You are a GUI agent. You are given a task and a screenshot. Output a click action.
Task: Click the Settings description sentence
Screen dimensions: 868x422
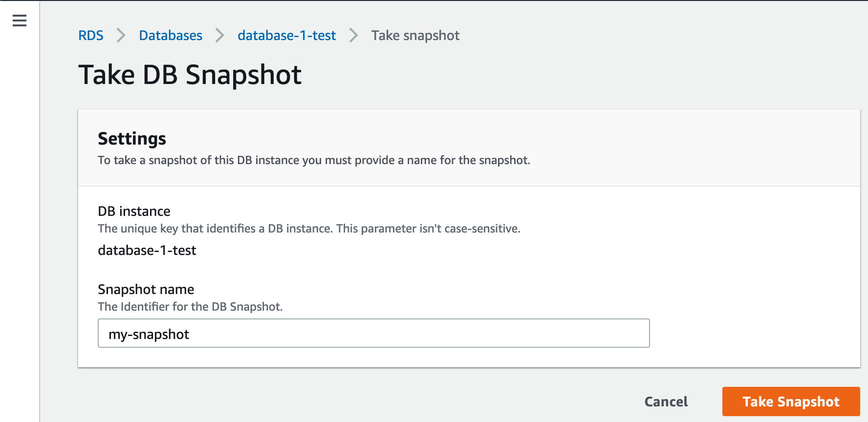[314, 160]
